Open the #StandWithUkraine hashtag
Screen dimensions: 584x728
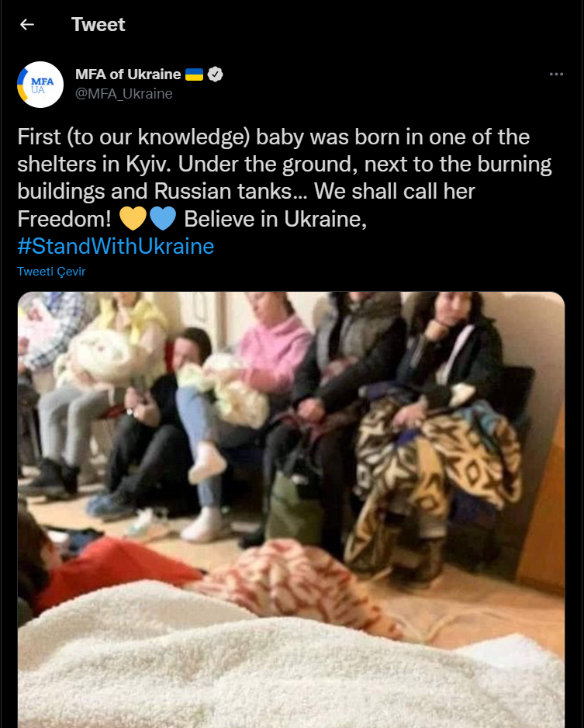point(116,246)
